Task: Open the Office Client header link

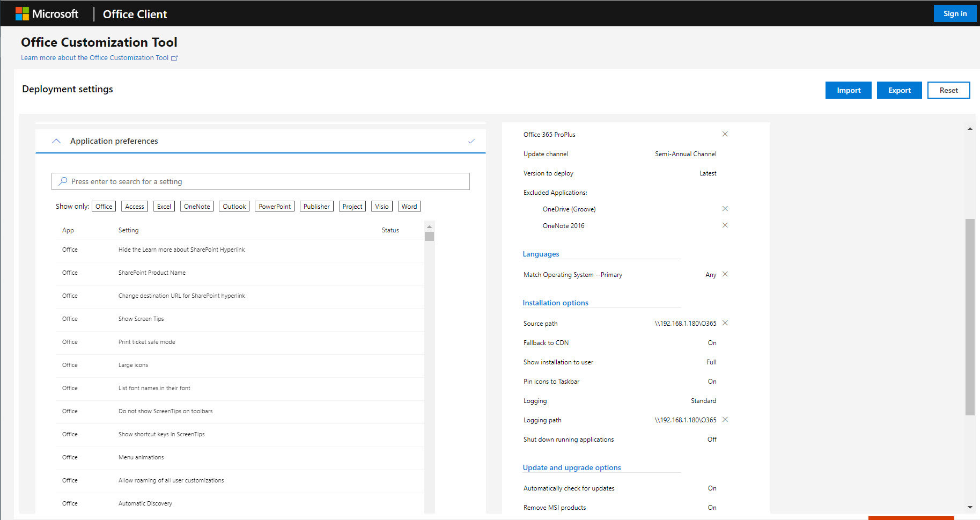Action: click(135, 14)
